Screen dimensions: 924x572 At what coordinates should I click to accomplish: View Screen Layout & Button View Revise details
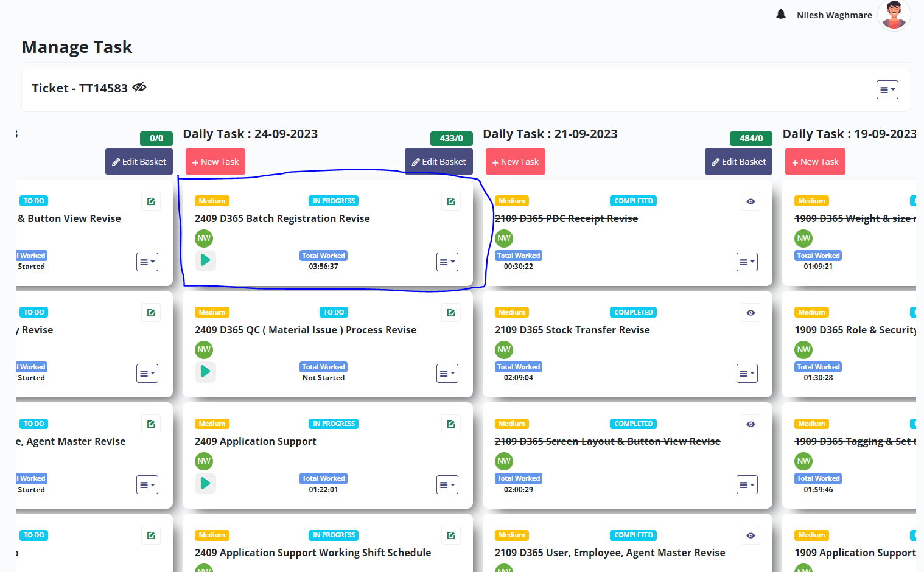click(x=751, y=424)
